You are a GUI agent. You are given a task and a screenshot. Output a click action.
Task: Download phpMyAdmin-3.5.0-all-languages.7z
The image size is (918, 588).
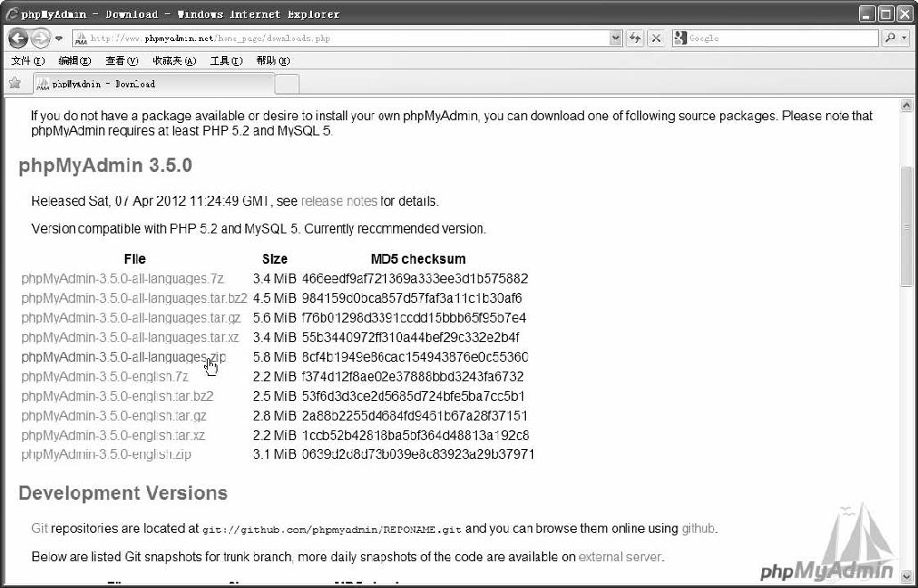click(x=123, y=279)
